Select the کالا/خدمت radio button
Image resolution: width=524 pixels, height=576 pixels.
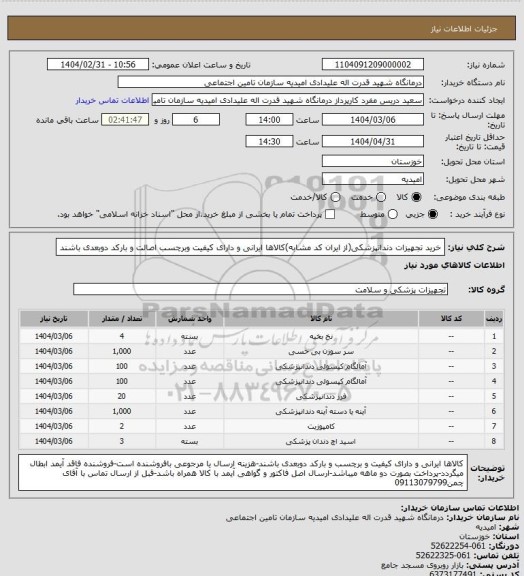[335, 197]
